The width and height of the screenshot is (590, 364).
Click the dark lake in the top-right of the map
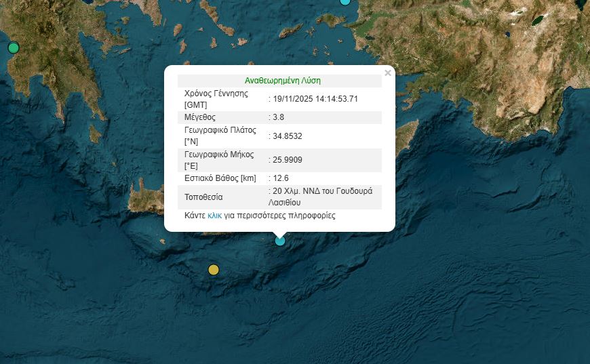pos(537,20)
